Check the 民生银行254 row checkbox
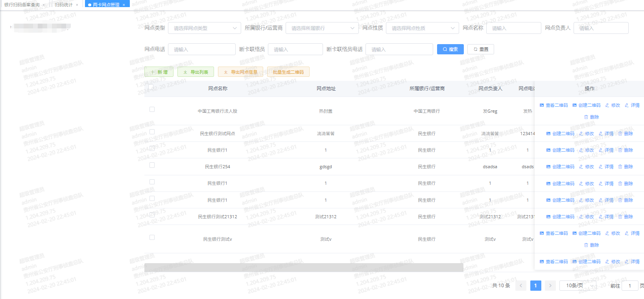 point(152,165)
